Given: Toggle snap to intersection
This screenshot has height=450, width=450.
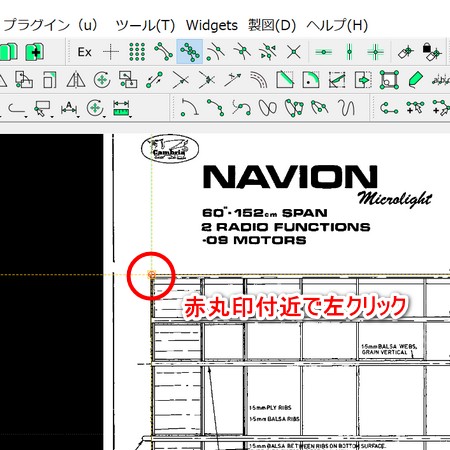Looking at the screenshot, I should coord(294,52).
